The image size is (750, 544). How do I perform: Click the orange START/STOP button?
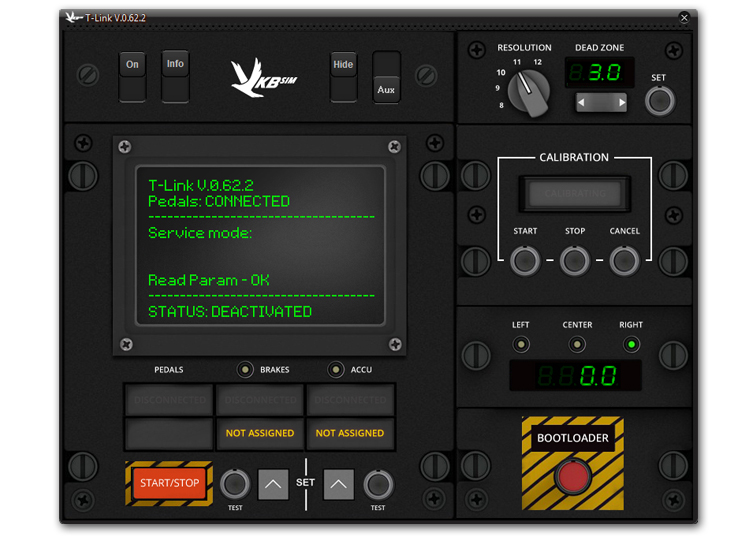click(169, 483)
